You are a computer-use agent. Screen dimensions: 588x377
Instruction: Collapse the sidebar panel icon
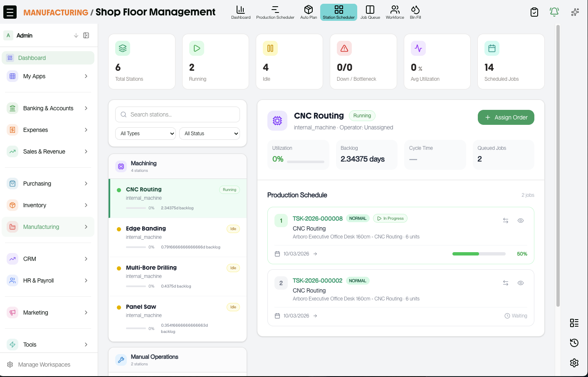coord(86,35)
